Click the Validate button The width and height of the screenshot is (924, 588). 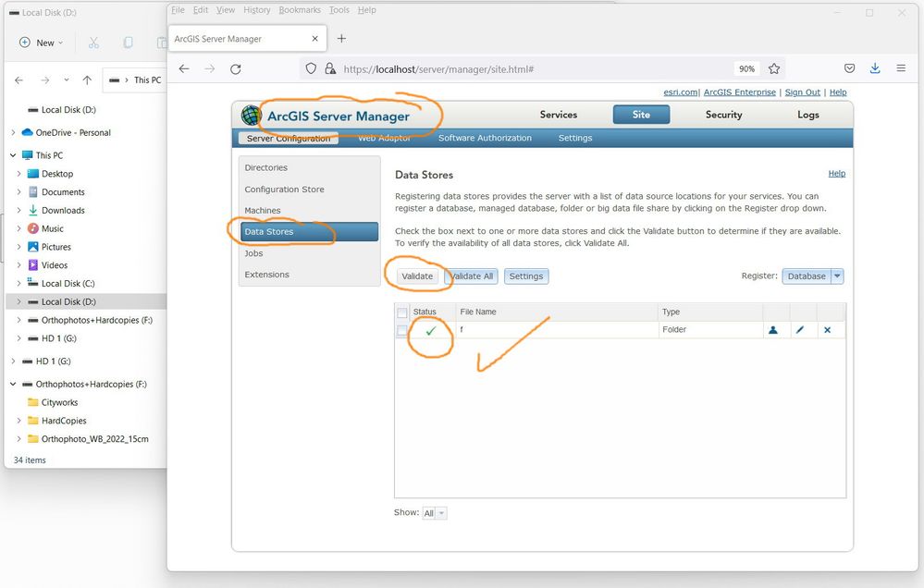pyautogui.click(x=417, y=276)
